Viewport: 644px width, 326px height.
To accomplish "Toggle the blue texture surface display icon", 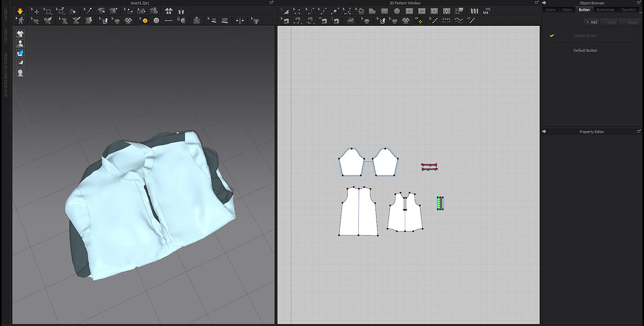I will [x=20, y=53].
